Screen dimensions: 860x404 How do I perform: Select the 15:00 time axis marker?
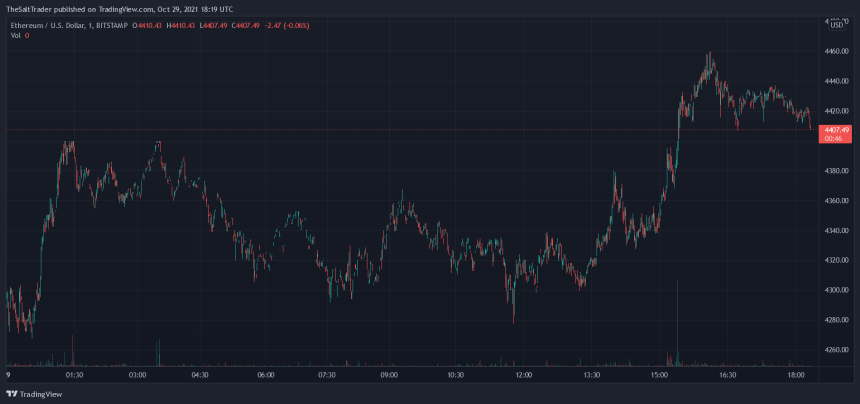click(x=659, y=375)
